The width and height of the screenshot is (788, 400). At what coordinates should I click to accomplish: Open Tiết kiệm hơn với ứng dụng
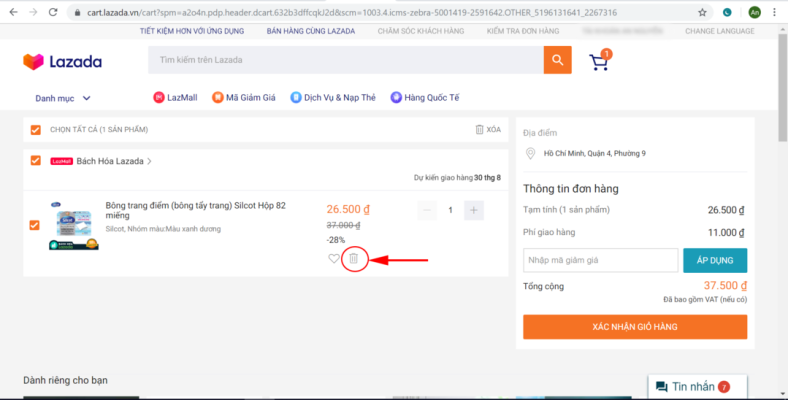click(x=192, y=31)
